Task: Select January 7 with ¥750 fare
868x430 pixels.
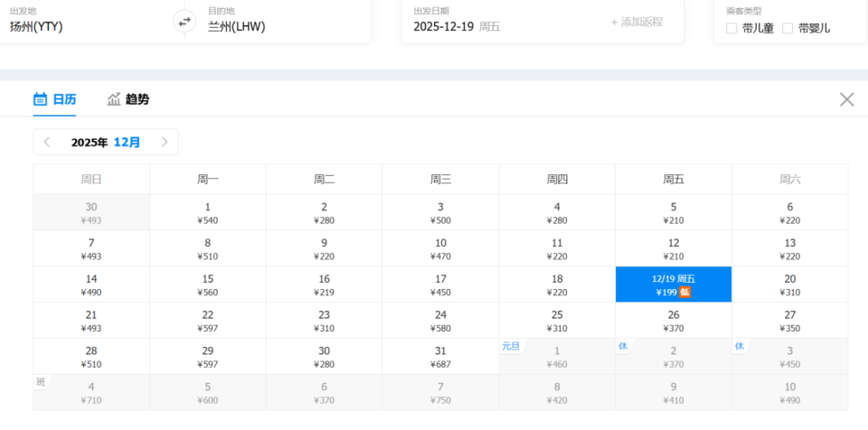Action: tap(440, 392)
